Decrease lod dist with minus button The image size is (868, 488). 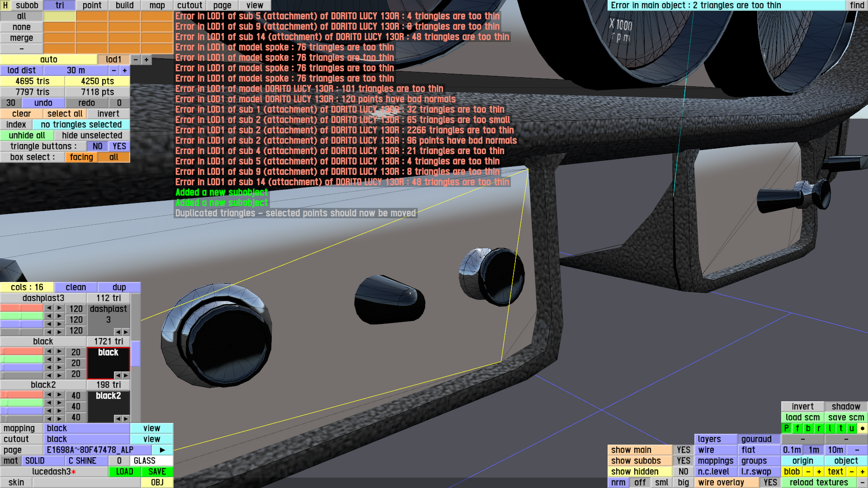coord(114,70)
